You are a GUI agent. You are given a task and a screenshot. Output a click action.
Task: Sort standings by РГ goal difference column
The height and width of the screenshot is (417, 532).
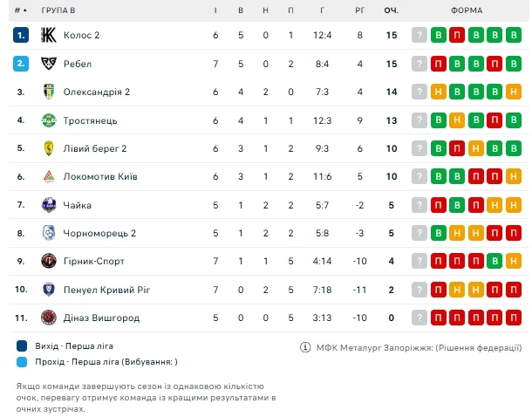(x=359, y=10)
